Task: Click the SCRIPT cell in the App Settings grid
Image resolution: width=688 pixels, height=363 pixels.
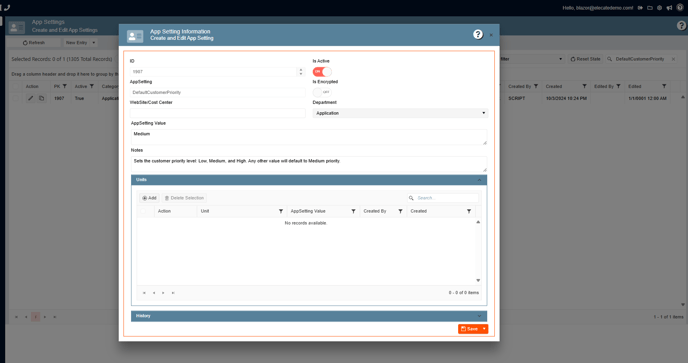Action: [516, 98]
